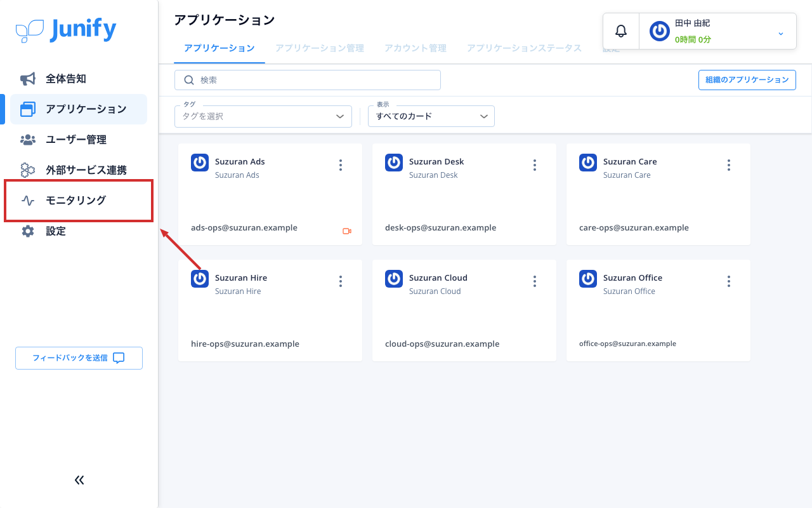Click the Suzuran Ads card title
The image size is (812, 508).
[x=240, y=161]
